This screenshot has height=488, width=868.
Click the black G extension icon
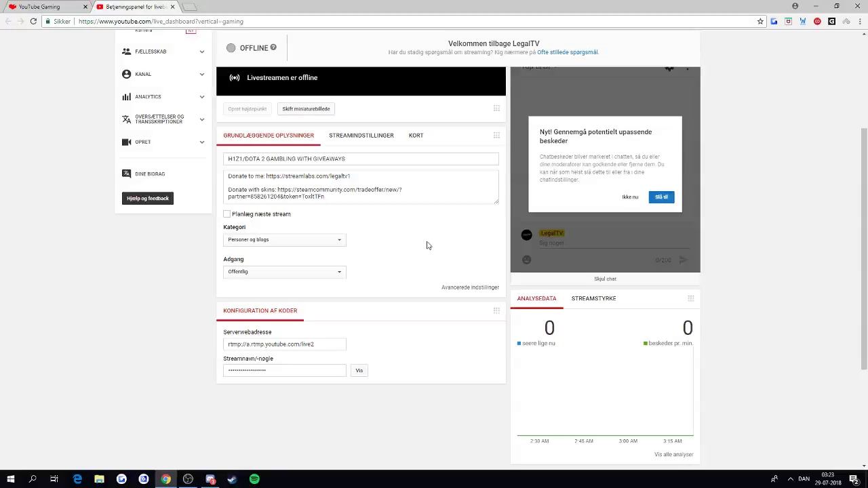[831, 21]
